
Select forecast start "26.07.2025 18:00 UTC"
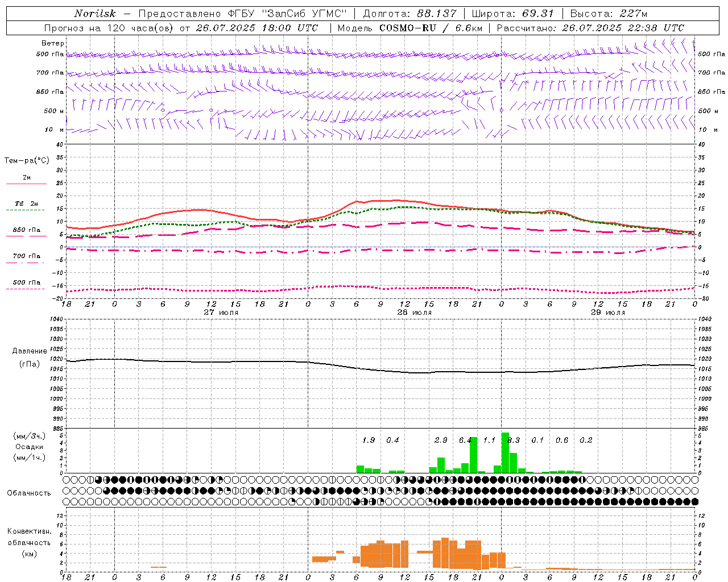tap(257, 28)
